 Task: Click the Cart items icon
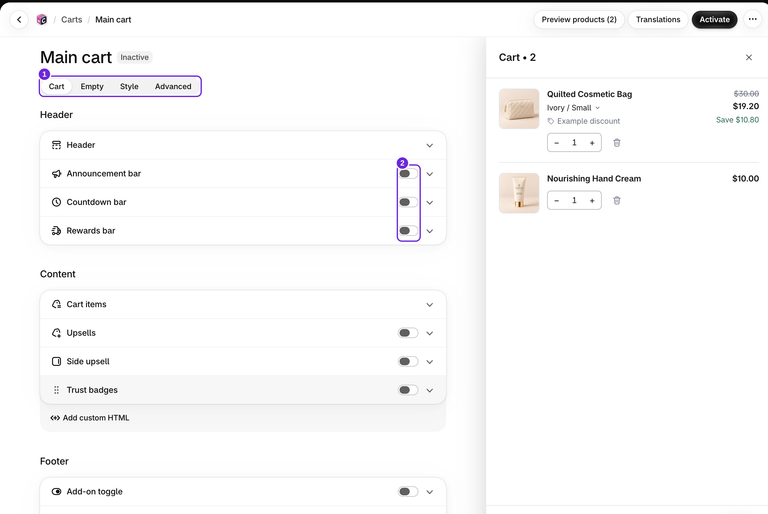(x=56, y=304)
